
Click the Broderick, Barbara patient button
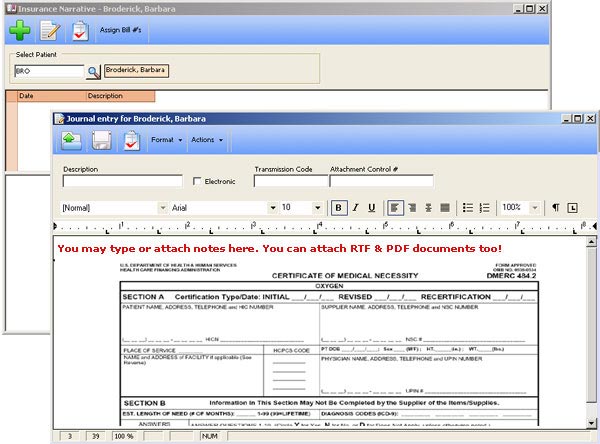(x=135, y=71)
